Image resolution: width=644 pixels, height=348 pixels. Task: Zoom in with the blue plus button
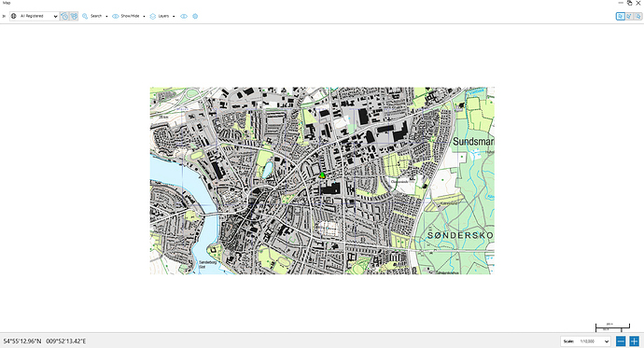point(634,341)
